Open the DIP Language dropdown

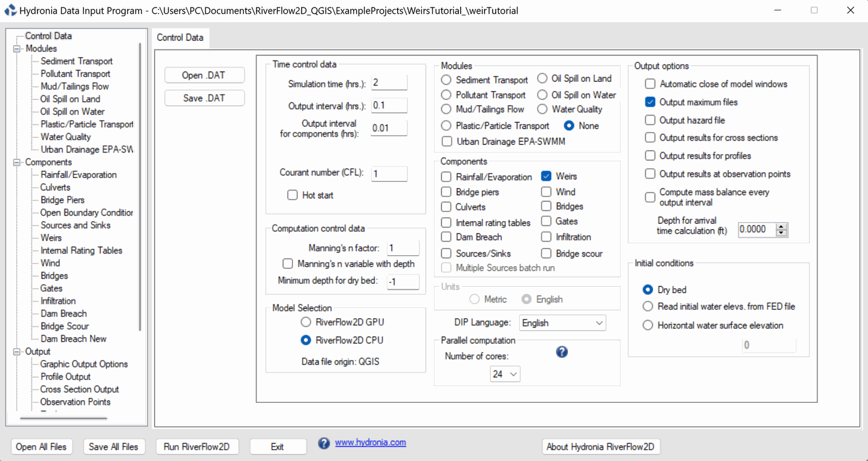click(562, 323)
